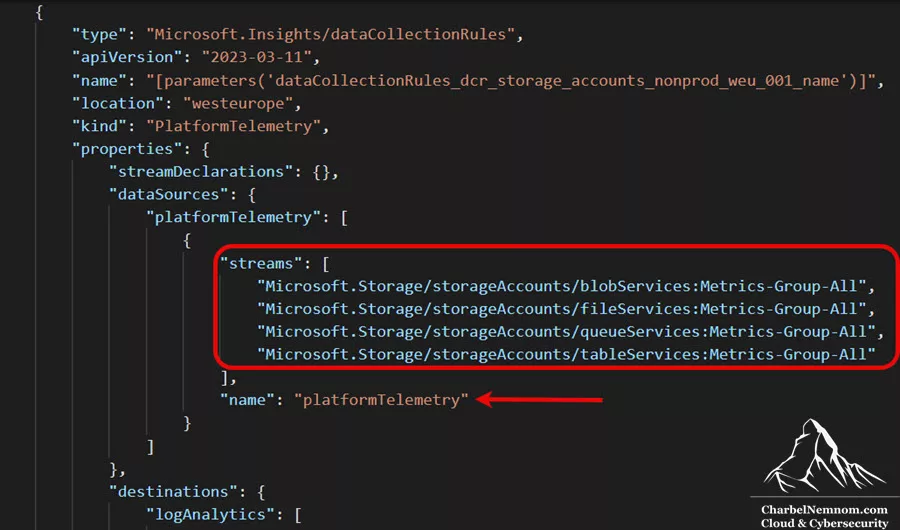Screen dimensions: 900x530
Task: Select the "platformTelemetry" name value
Action: click(x=382, y=400)
